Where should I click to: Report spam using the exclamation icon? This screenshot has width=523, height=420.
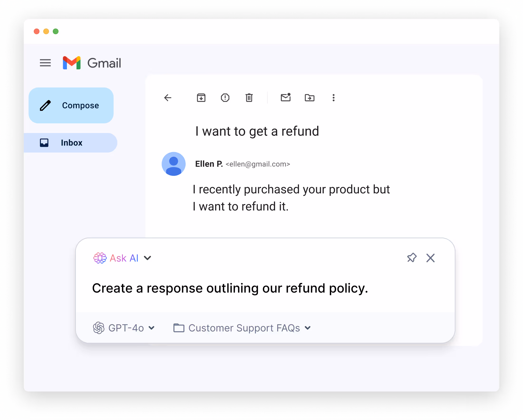click(x=225, y=98)
